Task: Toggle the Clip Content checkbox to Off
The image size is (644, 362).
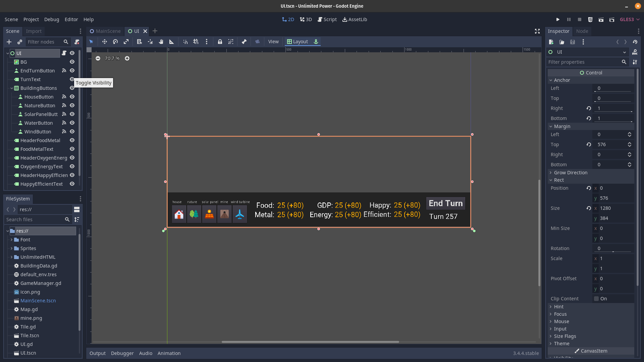Action: [596, 299]
